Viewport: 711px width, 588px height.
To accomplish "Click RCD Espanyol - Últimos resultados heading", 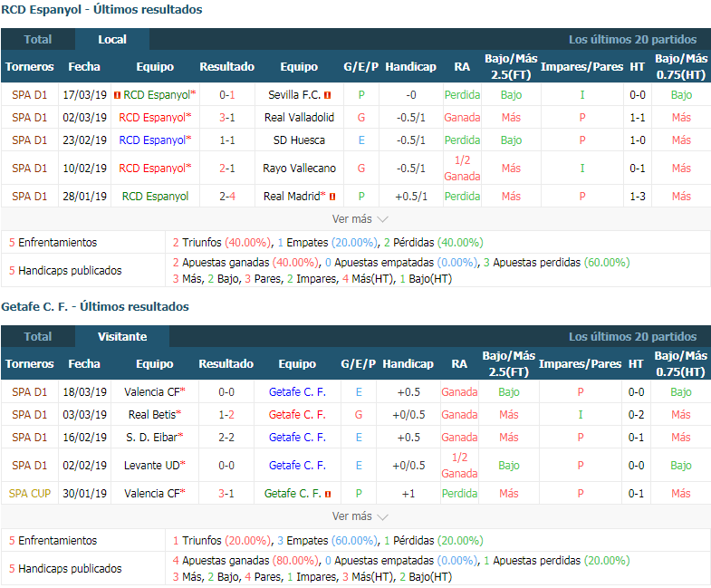I will [x=101, y=10].
